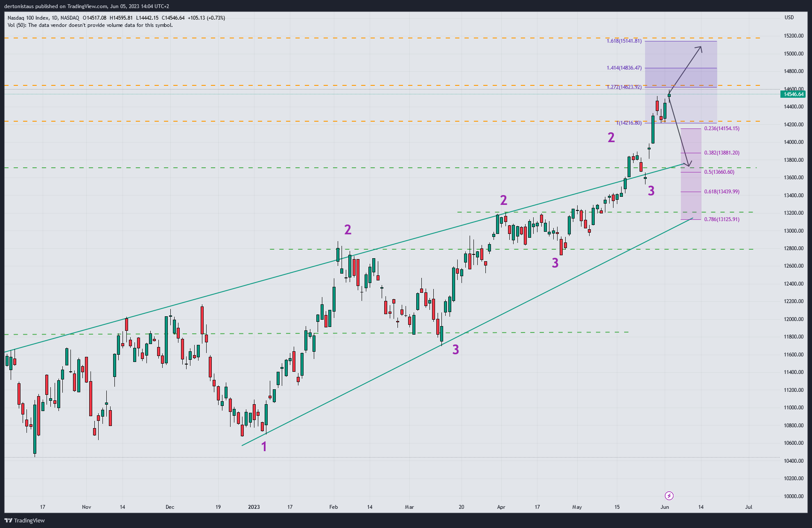Click the Vol (50) indicator legend text
The height and width of the screenshot is (528, 812).
[x=90, y=25]
